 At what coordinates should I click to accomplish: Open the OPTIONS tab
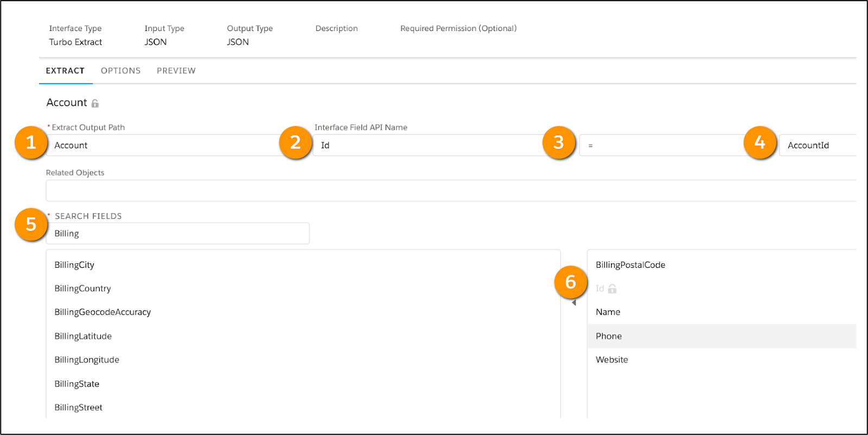point(120,71)
